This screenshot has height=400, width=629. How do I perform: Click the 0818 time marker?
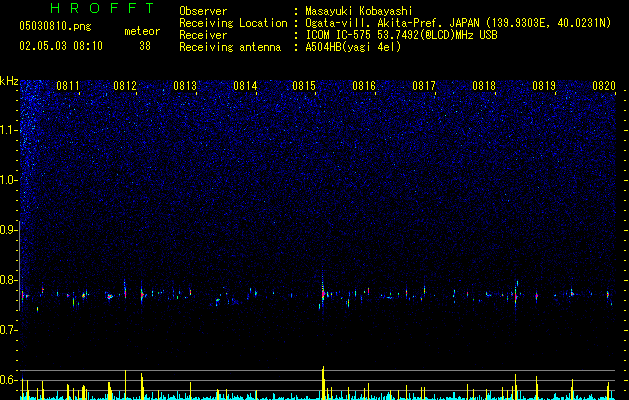[x=484, y=86]
